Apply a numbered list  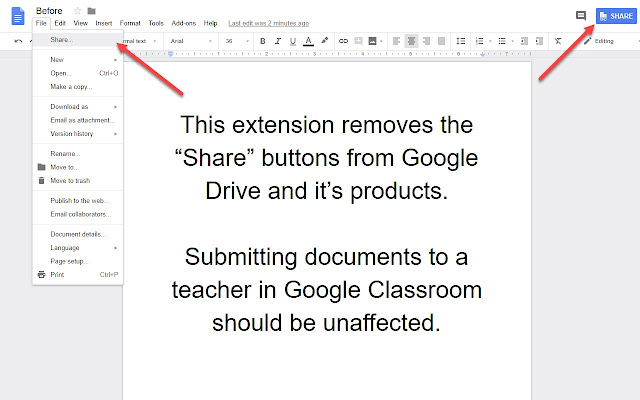tap(480, 41)
